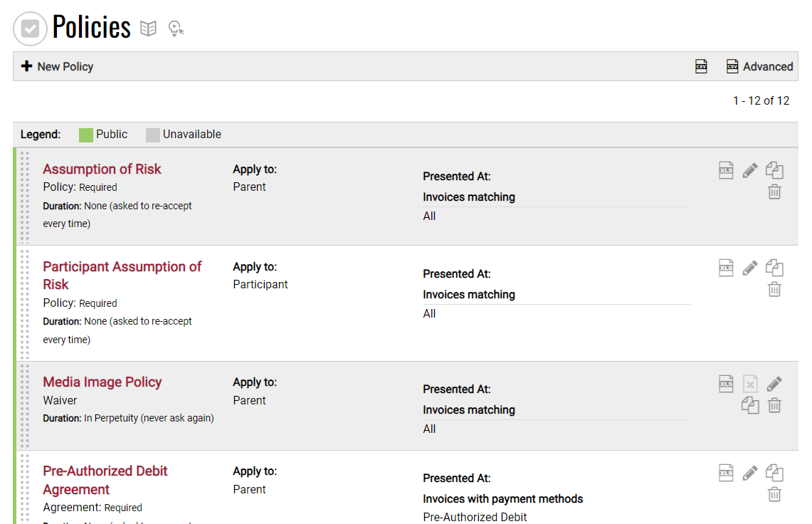
Task: Delete the Pre-Authorized Debit Agreement
Action: point(775,495)
